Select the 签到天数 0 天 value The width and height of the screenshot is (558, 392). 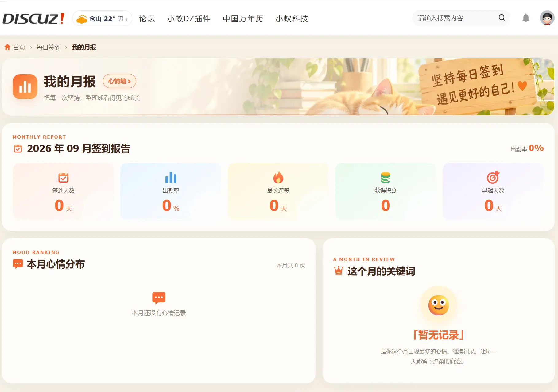click(64, 206)
